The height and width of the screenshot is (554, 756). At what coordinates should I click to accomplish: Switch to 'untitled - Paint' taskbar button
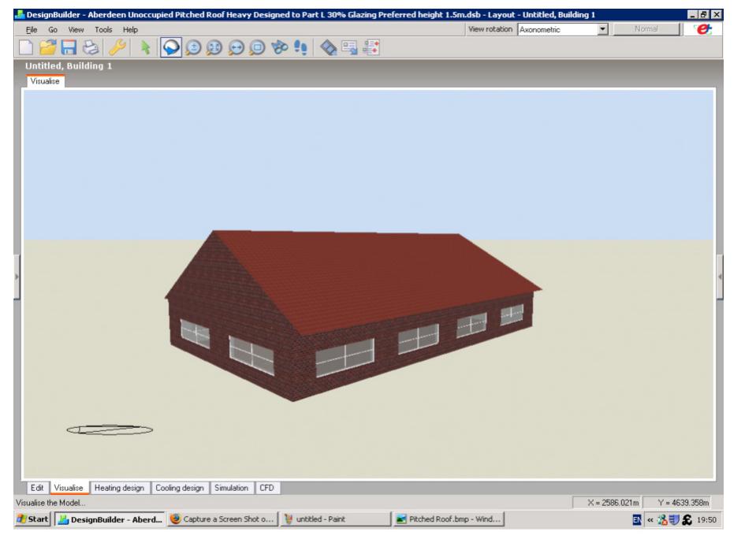[x=336, y=519]
